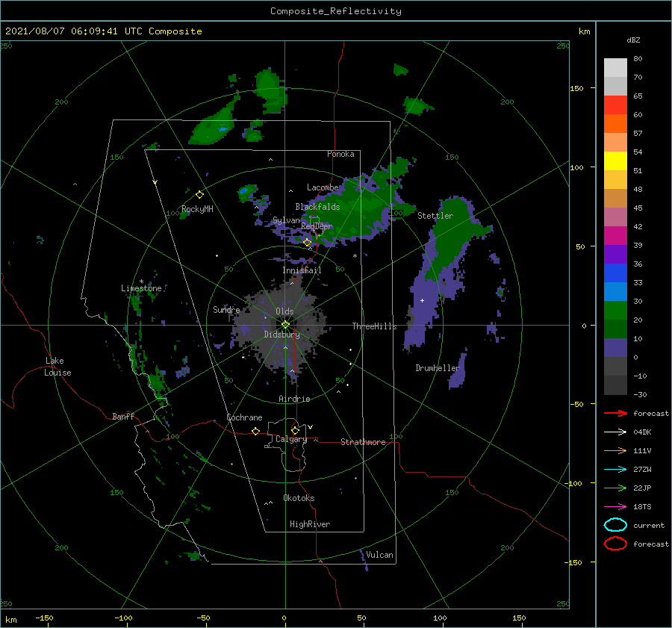Click the dBZ legend heading
672x628 pixels.
click(633, 40)
